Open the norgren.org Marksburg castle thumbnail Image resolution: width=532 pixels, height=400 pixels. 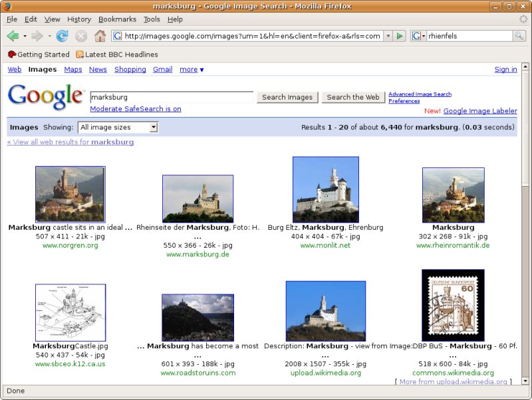70,194
